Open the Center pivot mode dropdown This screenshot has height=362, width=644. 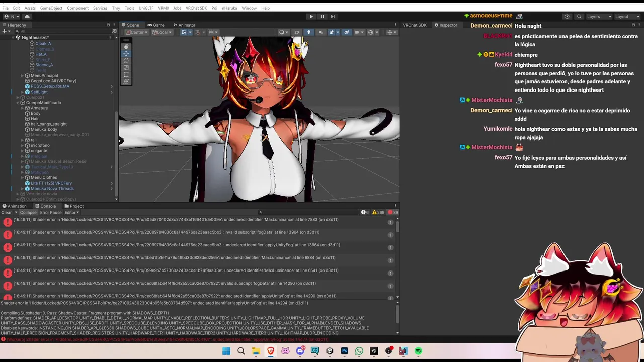point(136,32)
